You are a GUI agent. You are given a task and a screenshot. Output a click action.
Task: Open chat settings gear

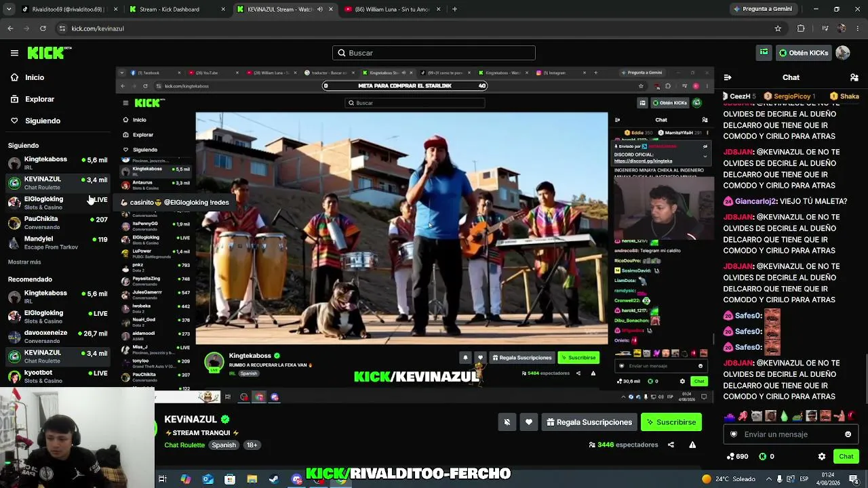pyautogui.click(x=822, y=456)
